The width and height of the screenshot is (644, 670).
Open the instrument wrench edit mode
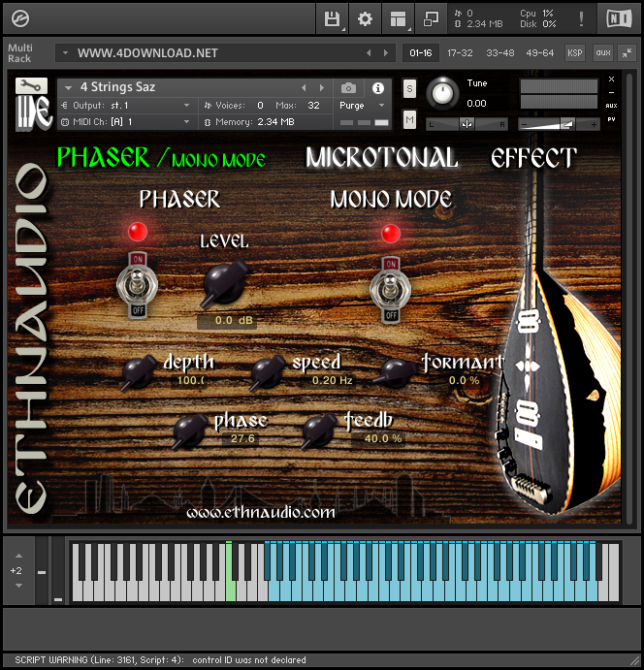point(32,86)
